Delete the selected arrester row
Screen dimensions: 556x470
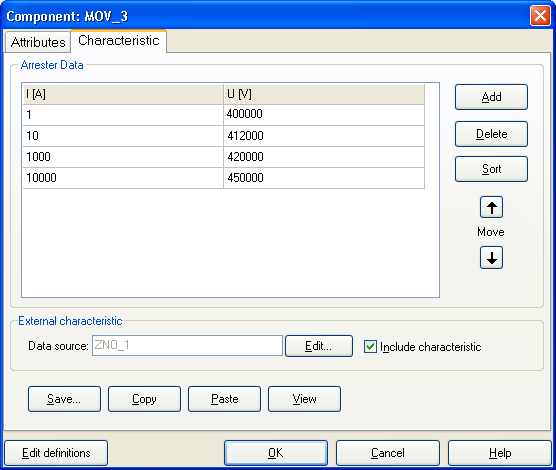click(491, 134)
